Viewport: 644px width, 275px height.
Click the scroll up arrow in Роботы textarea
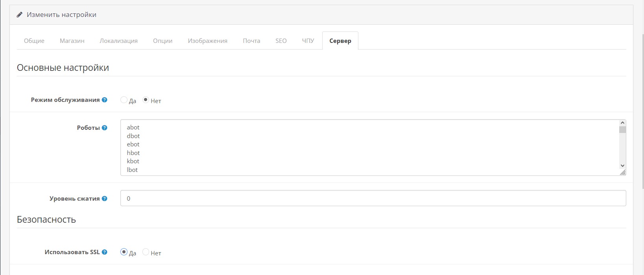[x=622, y=123]
